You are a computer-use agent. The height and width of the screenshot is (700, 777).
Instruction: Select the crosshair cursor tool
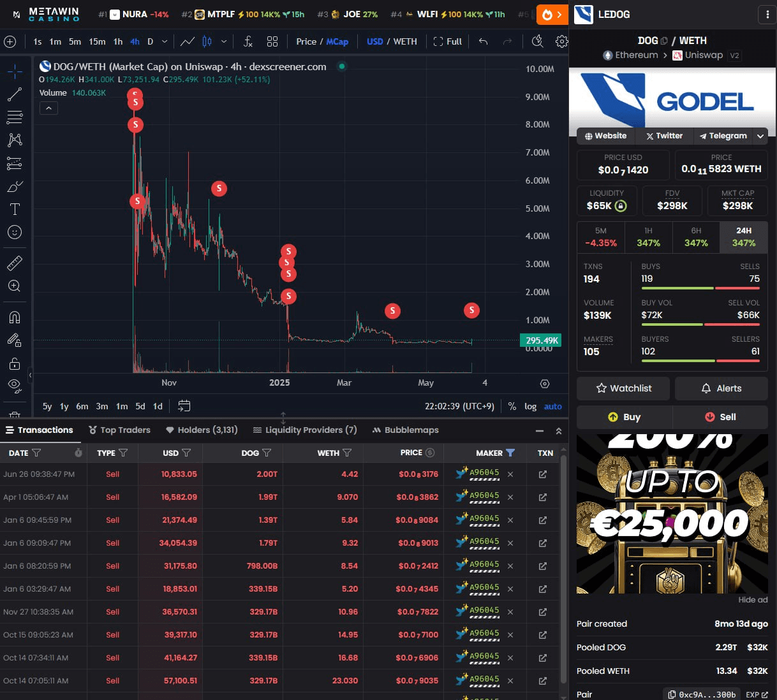click(15, 71)
